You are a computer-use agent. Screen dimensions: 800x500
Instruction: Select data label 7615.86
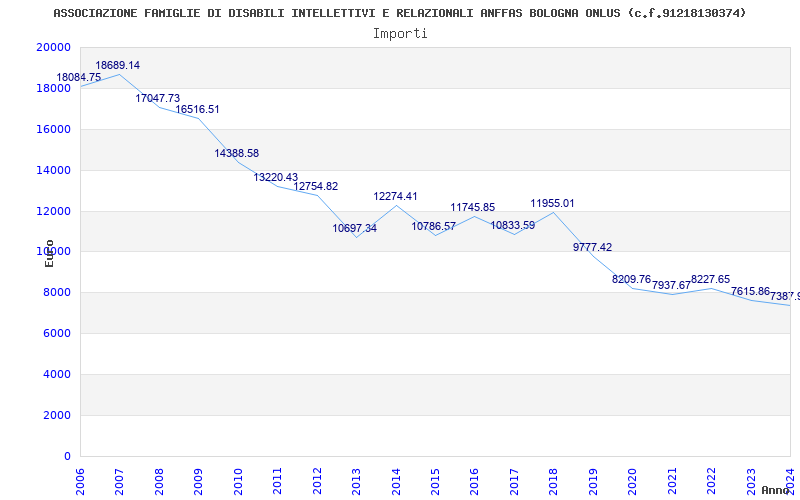click(751, 291)
